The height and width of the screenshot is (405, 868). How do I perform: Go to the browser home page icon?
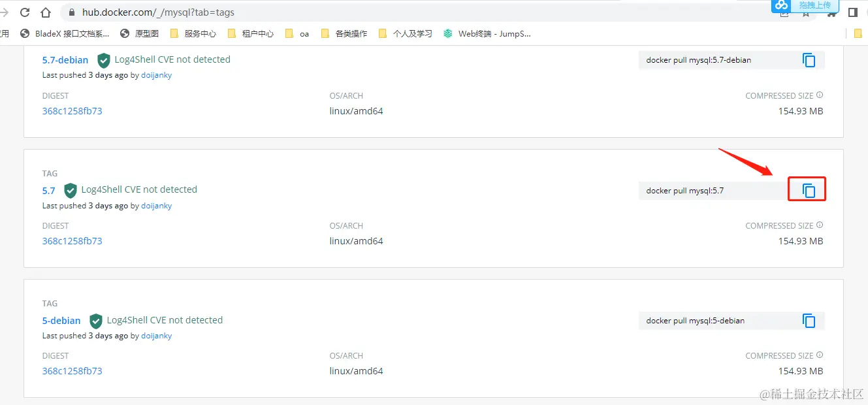coord(46,12)
